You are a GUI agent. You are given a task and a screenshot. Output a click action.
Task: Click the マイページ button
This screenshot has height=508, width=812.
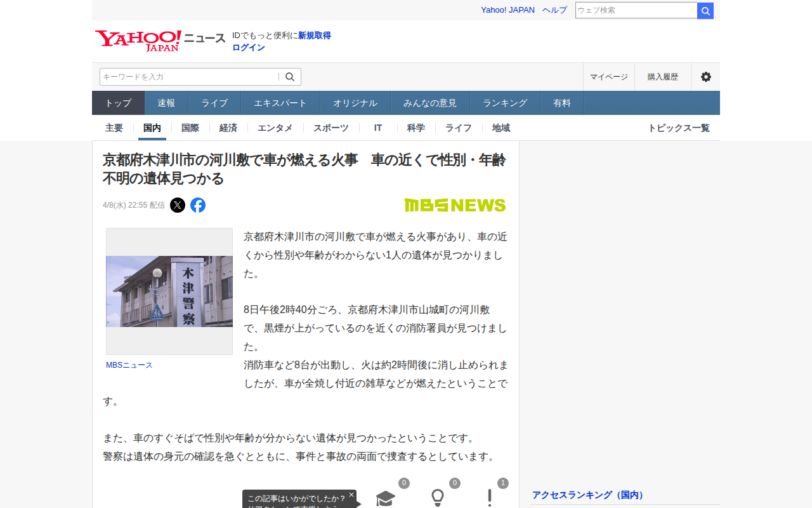coord(608,77)
